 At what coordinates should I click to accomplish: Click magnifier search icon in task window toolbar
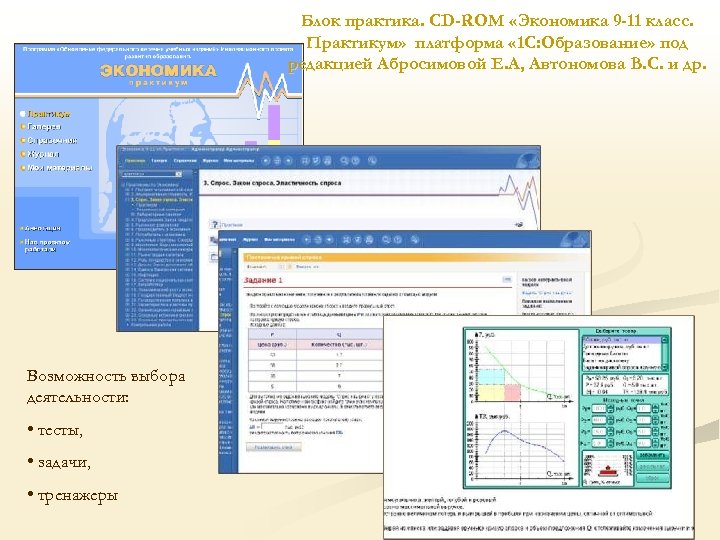(386, 240)
